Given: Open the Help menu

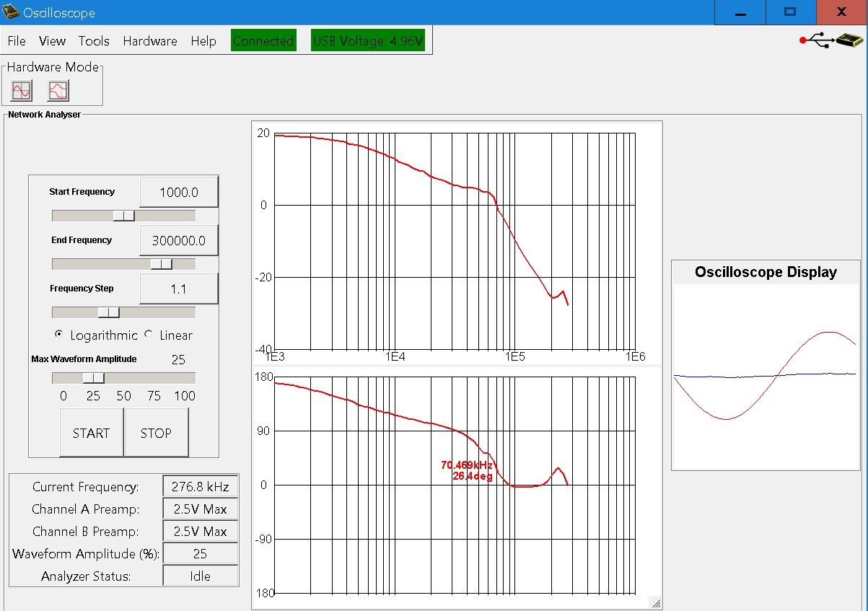Looking at the screenshot, I should coord(203,41).
